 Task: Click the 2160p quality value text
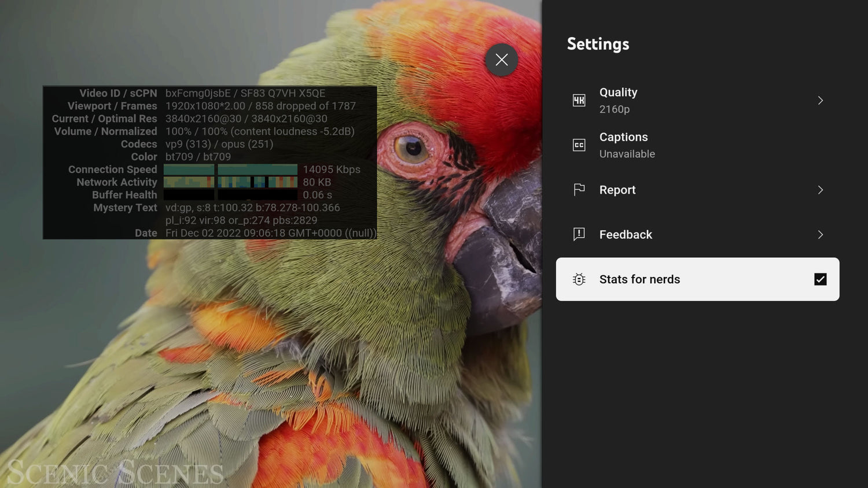click(x=614, y=109)
